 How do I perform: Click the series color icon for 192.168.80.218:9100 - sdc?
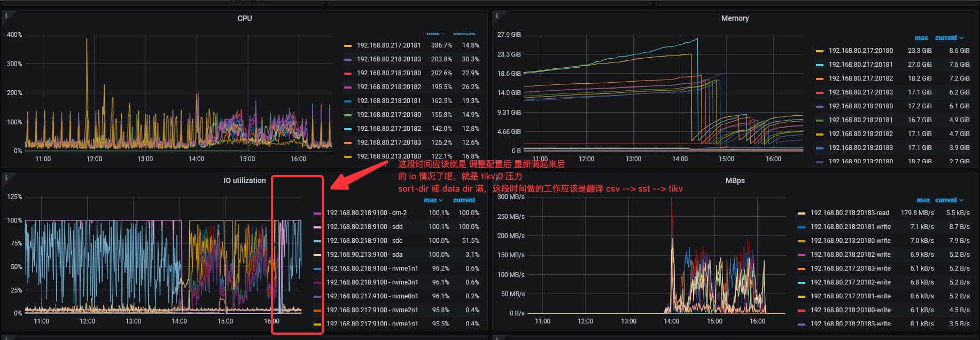click(317, 241)
